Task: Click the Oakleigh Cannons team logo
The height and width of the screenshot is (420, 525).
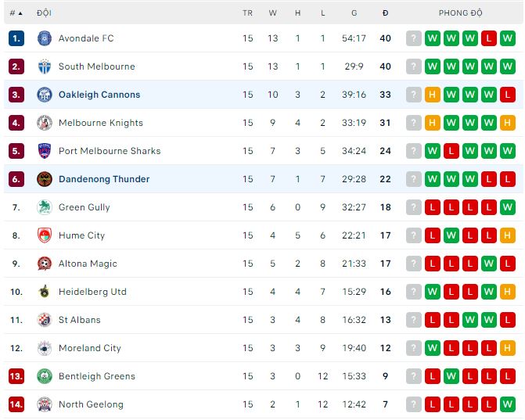Action: (x=44, y=95)
